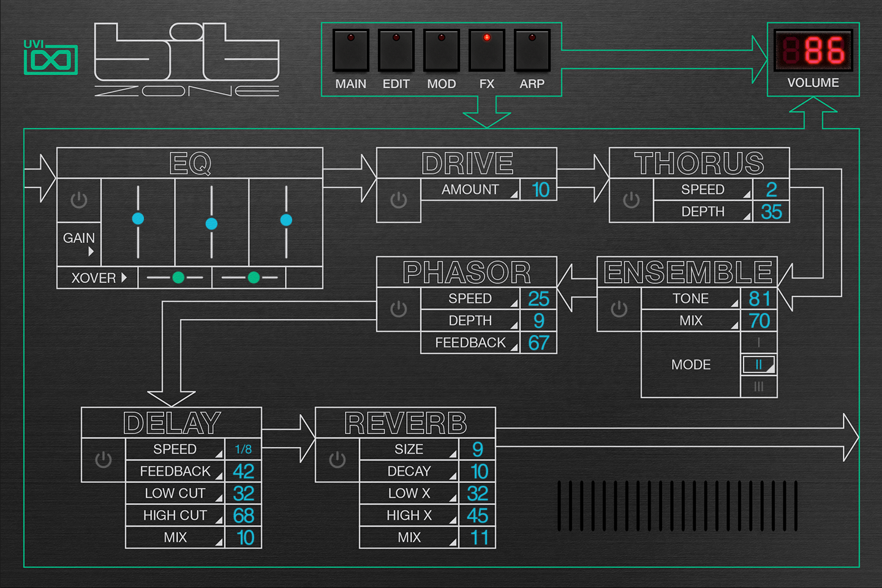This screenshot has height=588, width=882.
Task: Toggle the Ensemble power icon
Action: (x=619, y=309)
